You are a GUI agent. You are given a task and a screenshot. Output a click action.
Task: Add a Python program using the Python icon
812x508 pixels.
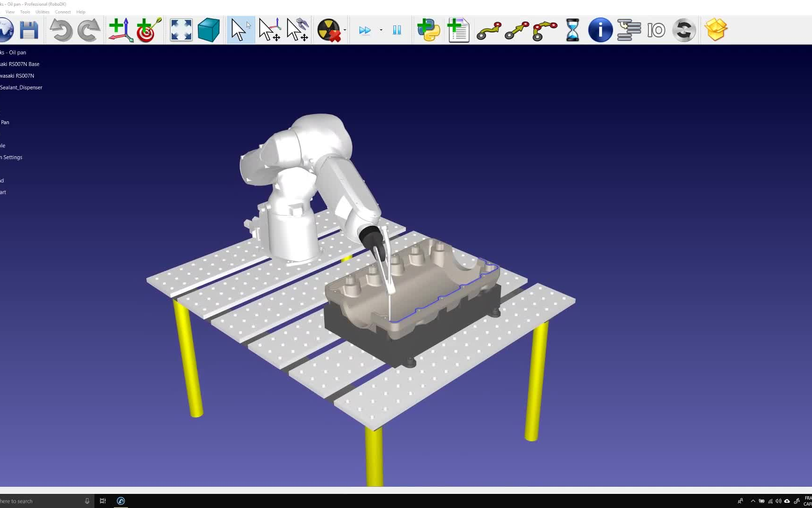[x=428, y=30]
